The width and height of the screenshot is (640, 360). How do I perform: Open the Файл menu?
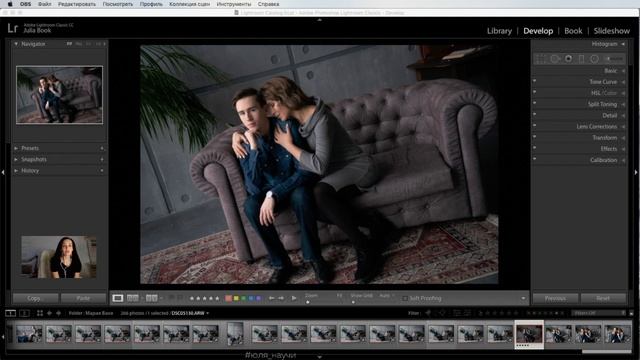[44, 4]
